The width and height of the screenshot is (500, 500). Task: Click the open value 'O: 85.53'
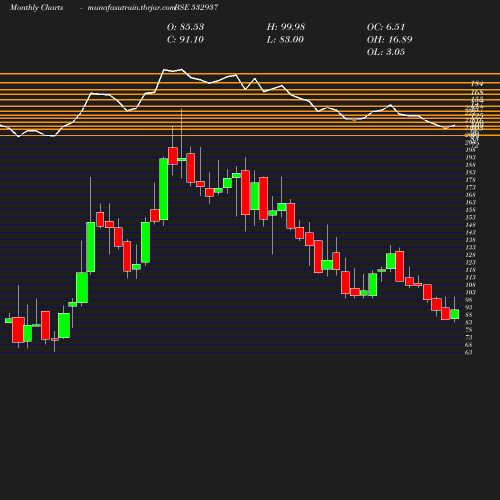tap(185, 27)
